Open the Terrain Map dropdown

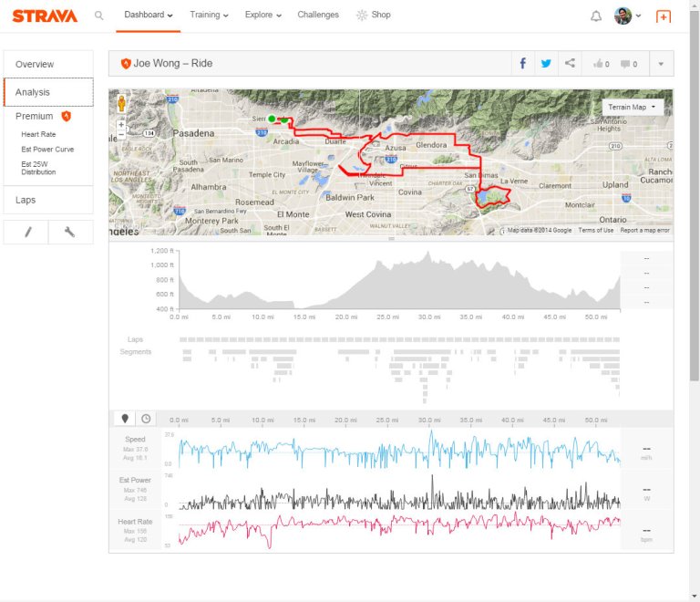632,107
